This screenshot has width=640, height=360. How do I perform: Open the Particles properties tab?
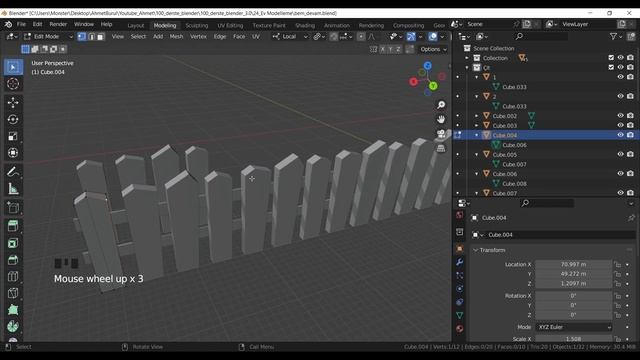460,275
